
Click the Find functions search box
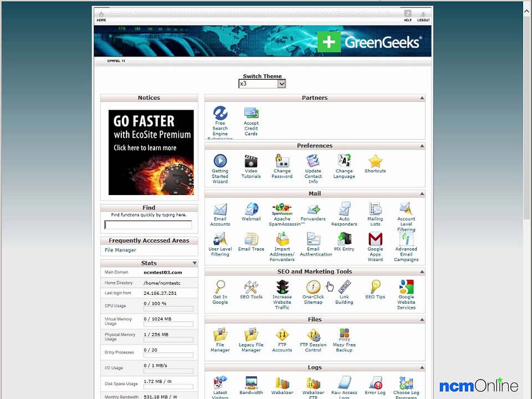tap(148, 224)
